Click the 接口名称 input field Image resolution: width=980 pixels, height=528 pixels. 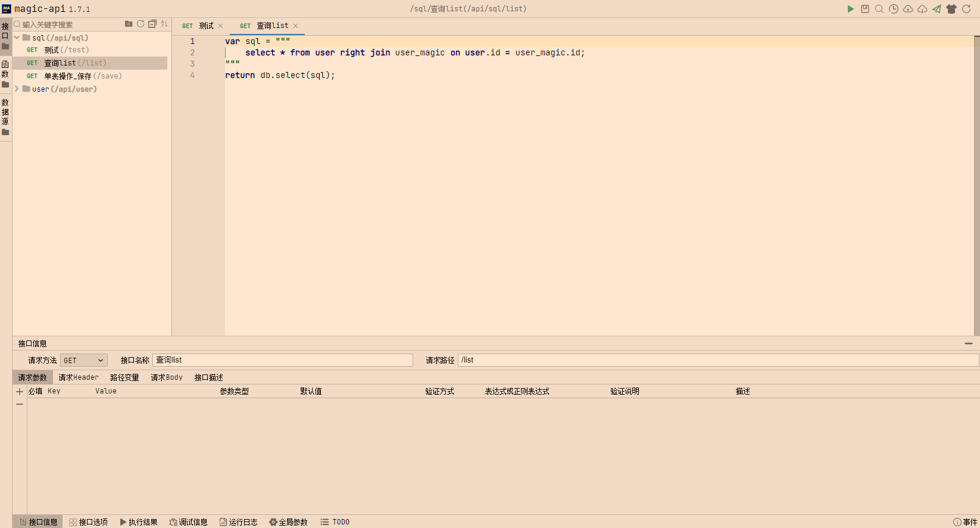283,360
